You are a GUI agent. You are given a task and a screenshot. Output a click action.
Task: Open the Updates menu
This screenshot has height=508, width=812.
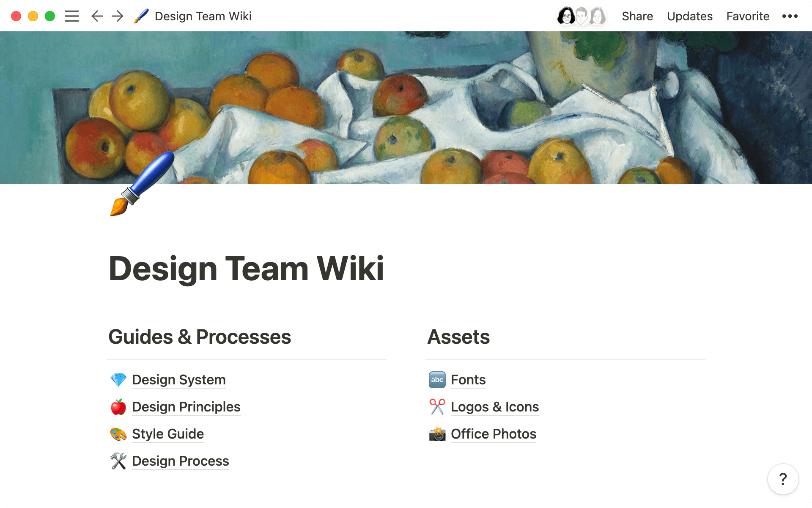(x=689, y=16)
